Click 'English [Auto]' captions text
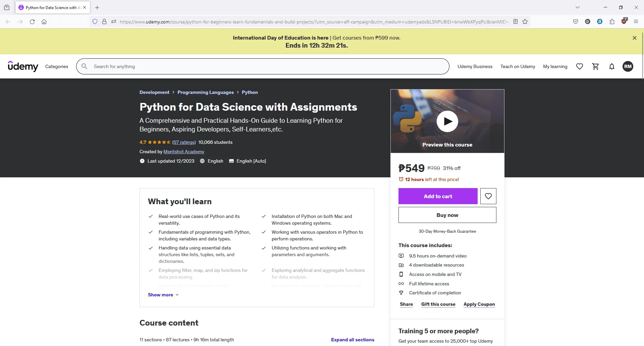Screen dimensions: 644x346 (251, 161)
